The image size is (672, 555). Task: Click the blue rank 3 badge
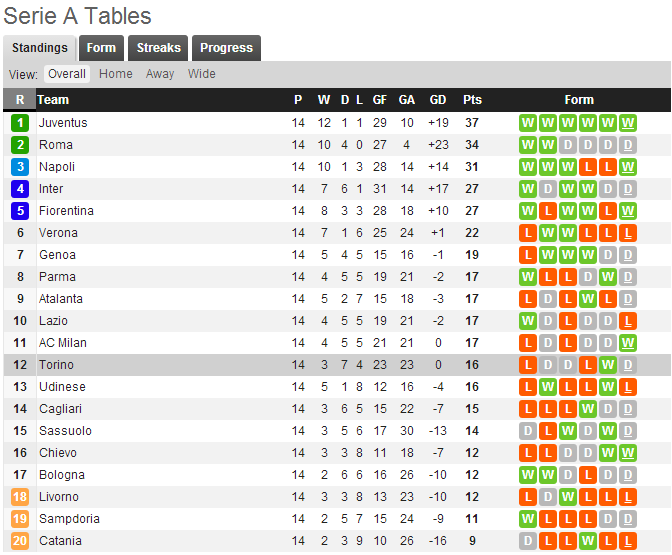pyautogui.click(x=20, y=167)
